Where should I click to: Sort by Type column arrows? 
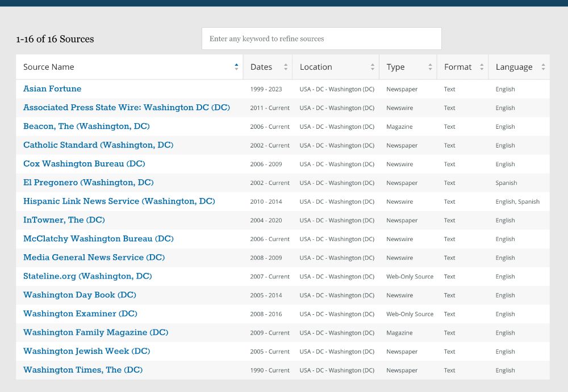(430, 67)
